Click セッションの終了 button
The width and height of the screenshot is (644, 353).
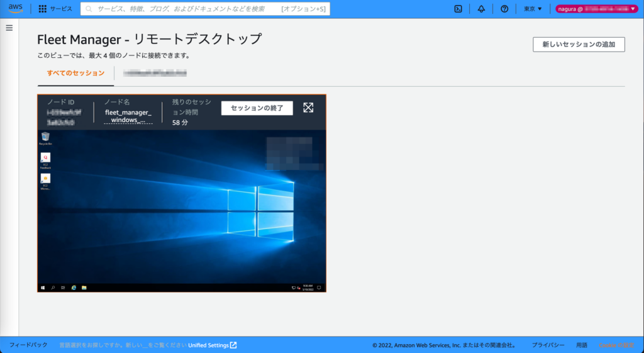[x=257, y=108]
